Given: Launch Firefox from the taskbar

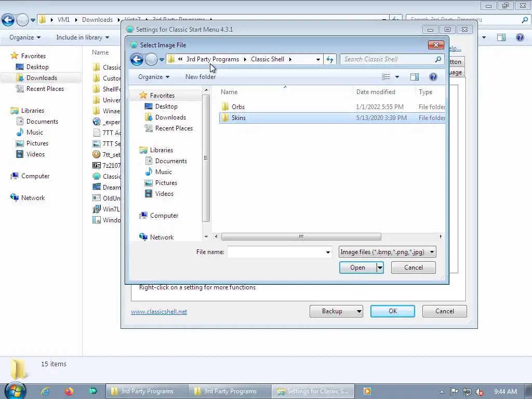Looking at the screenshot, I should click(x=69, y=391).
